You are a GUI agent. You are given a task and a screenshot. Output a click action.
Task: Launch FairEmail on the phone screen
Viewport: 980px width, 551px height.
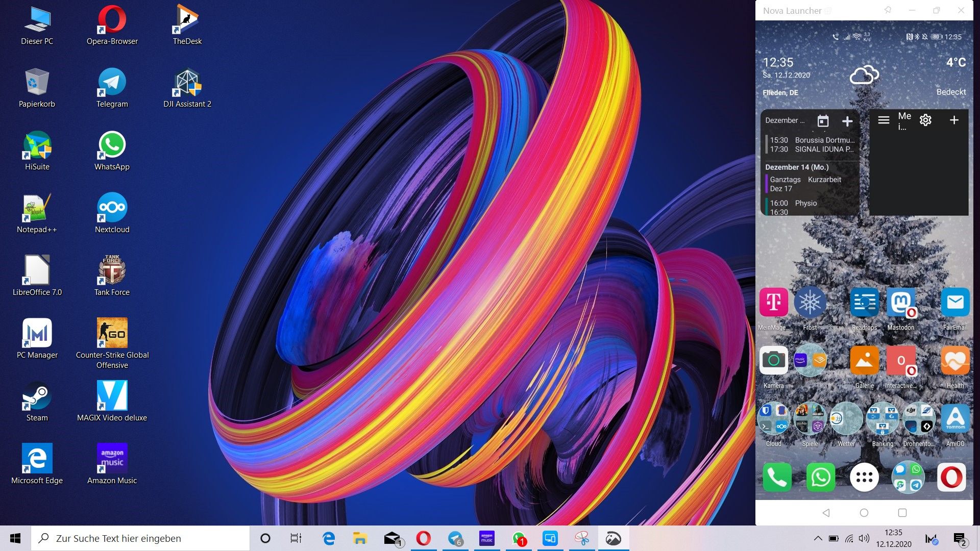click(955, 309)
